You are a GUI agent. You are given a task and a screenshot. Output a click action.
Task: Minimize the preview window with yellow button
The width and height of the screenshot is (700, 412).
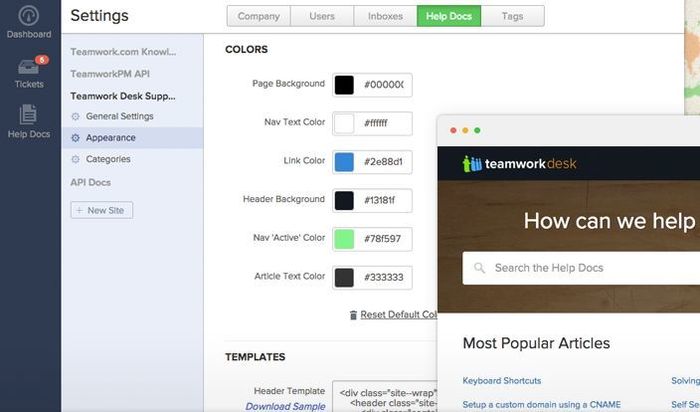[465, 130]
